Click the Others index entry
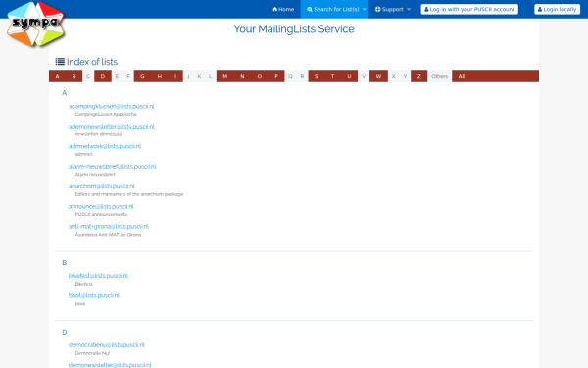 tap(439, 76)
